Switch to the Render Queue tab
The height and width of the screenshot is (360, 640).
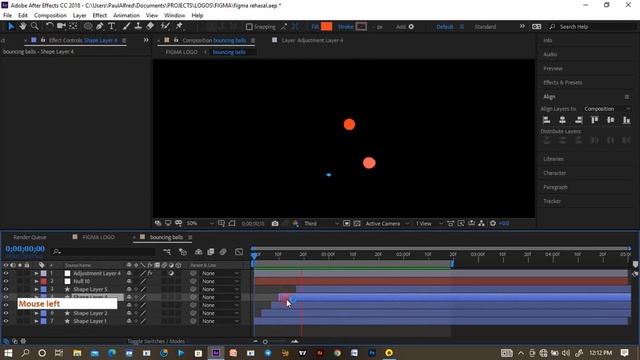pos(30,237)
